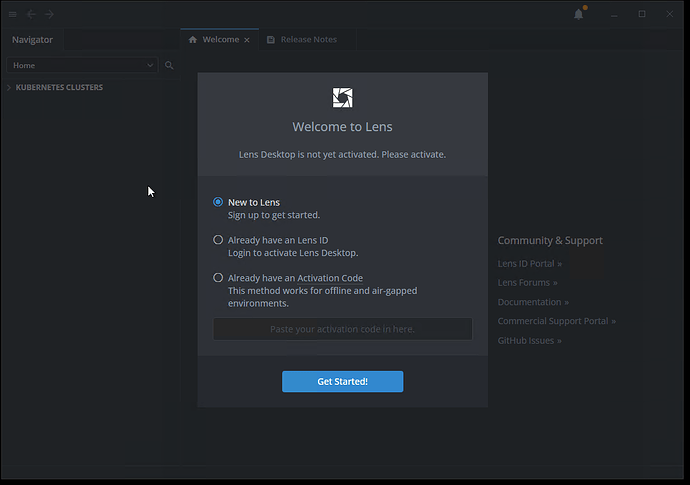Select Already have an Lens ID option
This screenshot has width=690, height=485.
pos(218,240)
